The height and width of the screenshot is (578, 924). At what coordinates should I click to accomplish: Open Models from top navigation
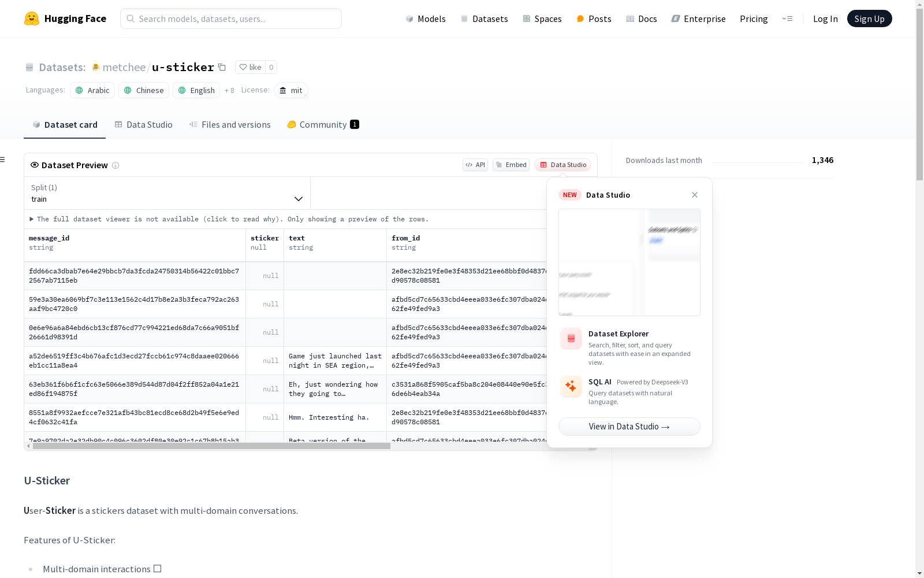[426, 18]
